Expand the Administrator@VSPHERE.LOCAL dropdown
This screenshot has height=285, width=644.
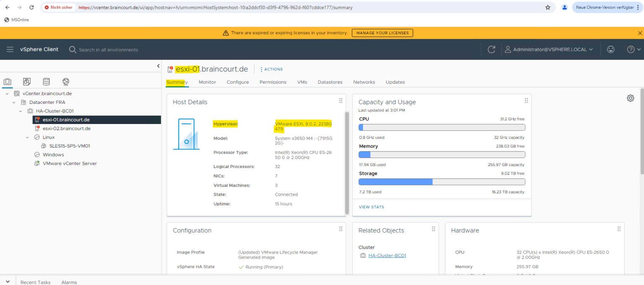tap(550, 49)
